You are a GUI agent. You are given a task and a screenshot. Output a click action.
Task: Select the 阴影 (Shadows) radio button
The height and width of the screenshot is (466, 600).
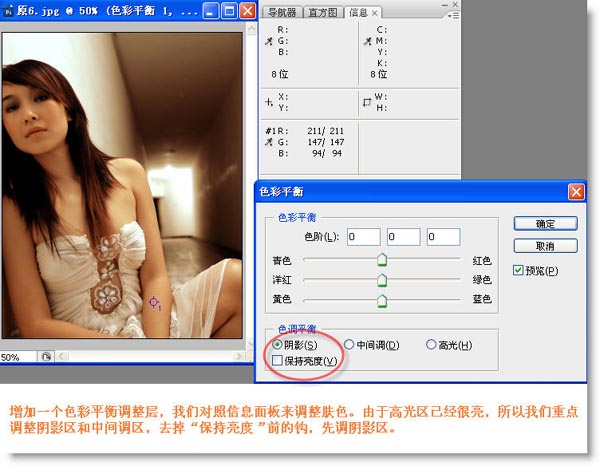point(277,345)
